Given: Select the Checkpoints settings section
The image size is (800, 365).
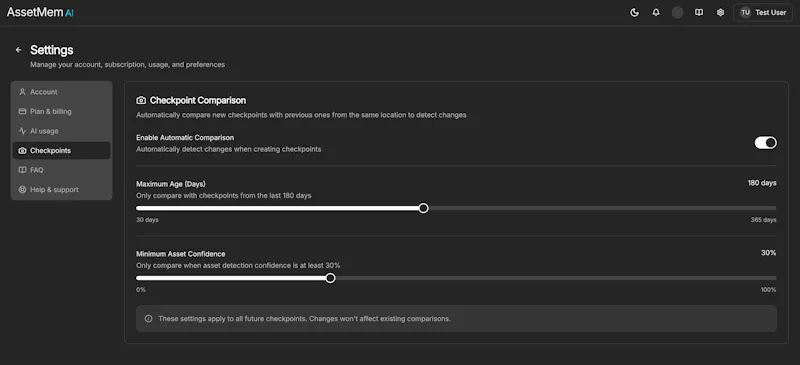Looking at the screenshot, I should (61, 151).
